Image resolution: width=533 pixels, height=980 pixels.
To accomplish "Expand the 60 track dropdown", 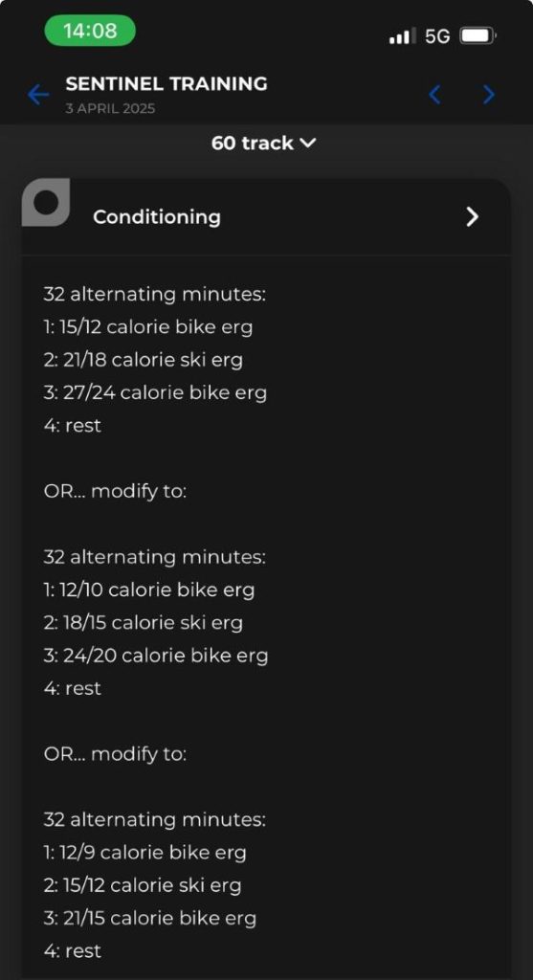I will [264, 144].
